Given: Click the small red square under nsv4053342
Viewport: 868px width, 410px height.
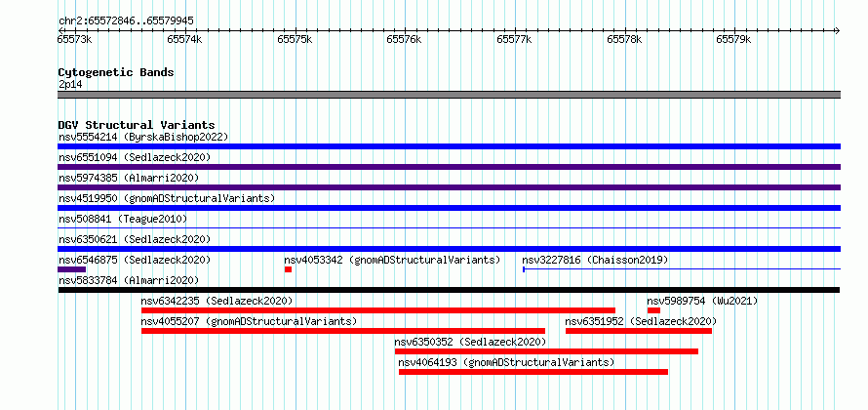Looking at the screenshot, I should [288, 269].
